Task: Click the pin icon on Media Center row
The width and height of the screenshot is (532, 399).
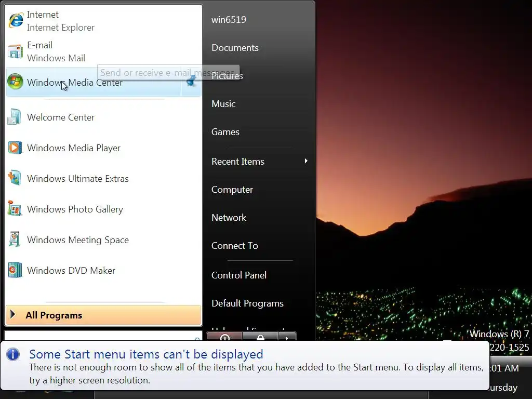Action: (x=191, y=82)
